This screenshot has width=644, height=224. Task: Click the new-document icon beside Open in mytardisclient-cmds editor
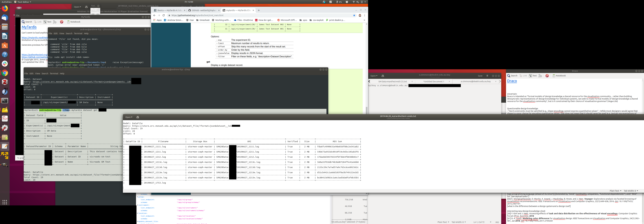point(138,117)
